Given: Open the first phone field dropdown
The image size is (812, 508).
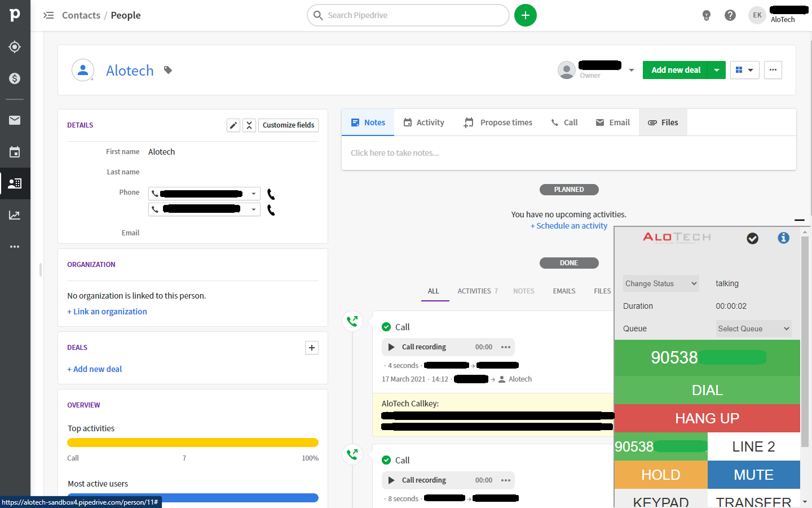Looking at the screenshot, I should click(254, 194).
